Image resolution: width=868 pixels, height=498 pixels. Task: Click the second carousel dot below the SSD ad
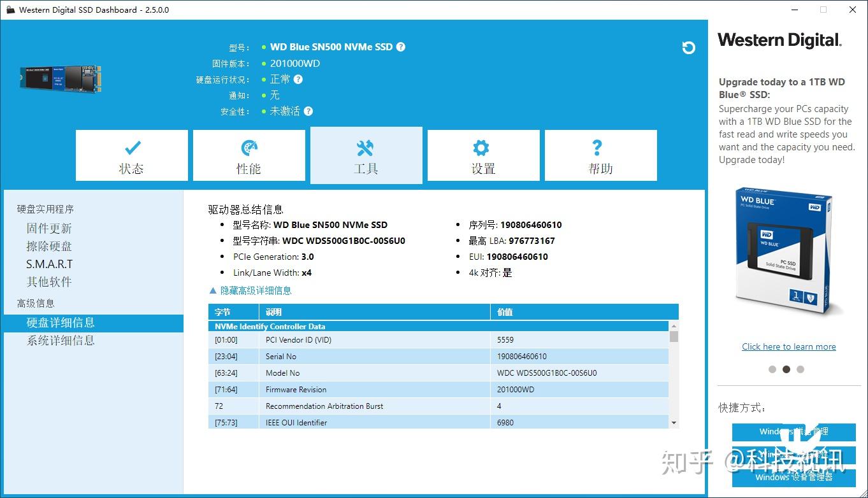(x=786, y=369)
